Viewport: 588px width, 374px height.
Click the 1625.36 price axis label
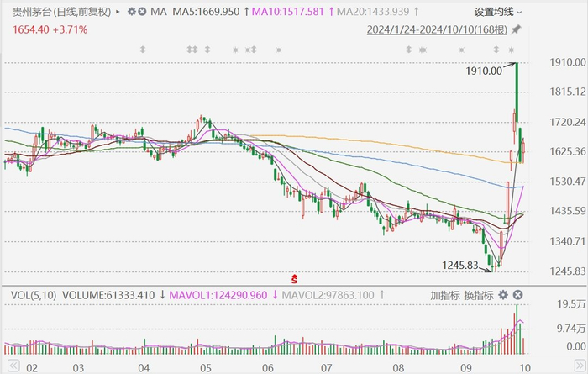click(x=567, y=151)
